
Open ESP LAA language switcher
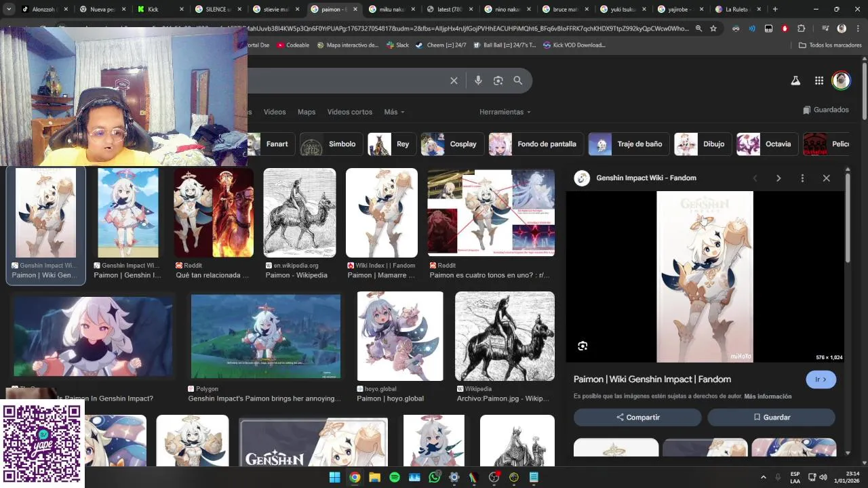coord(795,477)
